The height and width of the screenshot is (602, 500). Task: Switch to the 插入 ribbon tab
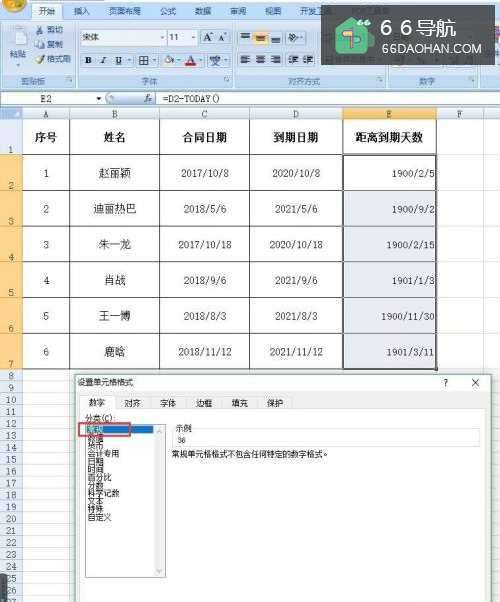click(x=81, y=11)
